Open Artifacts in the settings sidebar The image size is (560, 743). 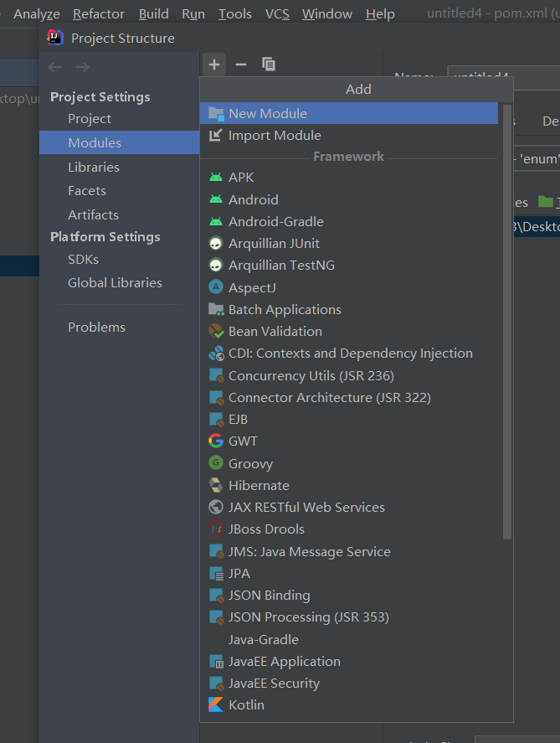coord(93,214)
